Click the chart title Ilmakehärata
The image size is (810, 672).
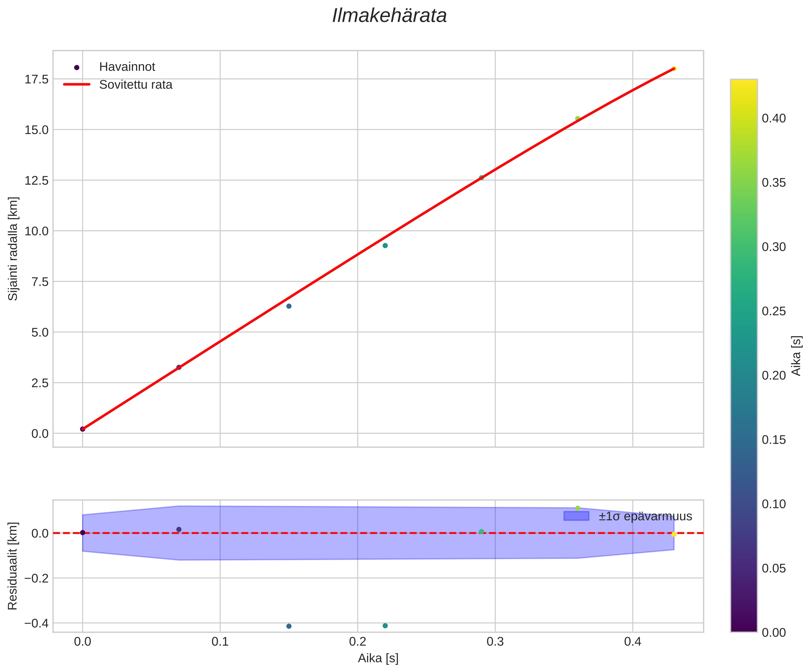[389, 16]
